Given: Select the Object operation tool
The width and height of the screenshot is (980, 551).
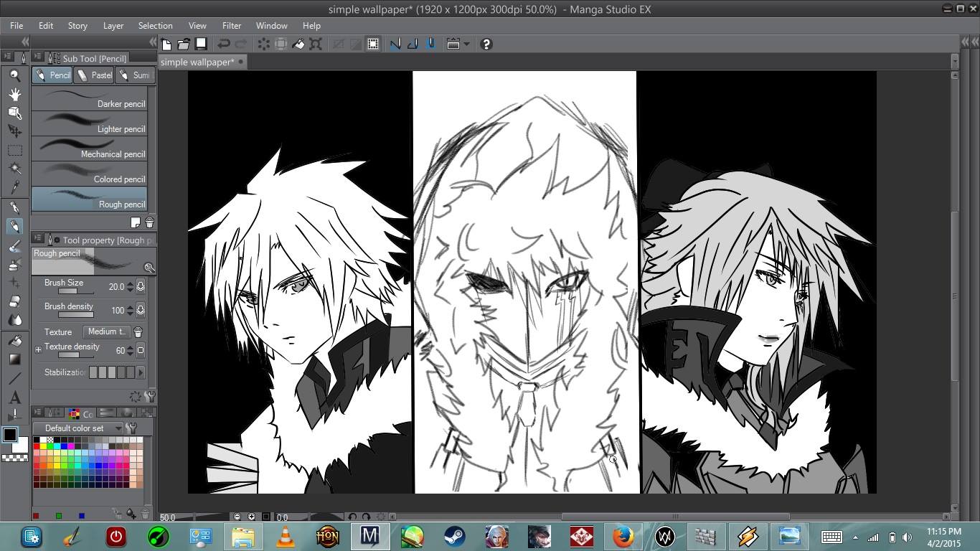Looking at the screenshot, I should [14, 113].
